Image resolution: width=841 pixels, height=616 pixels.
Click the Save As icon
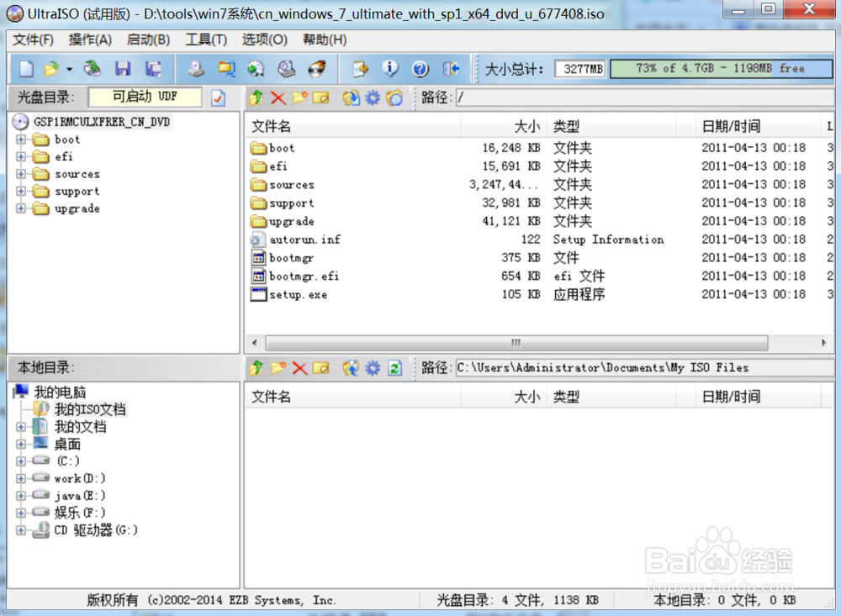pyautogui.click(x=153, y=69)
